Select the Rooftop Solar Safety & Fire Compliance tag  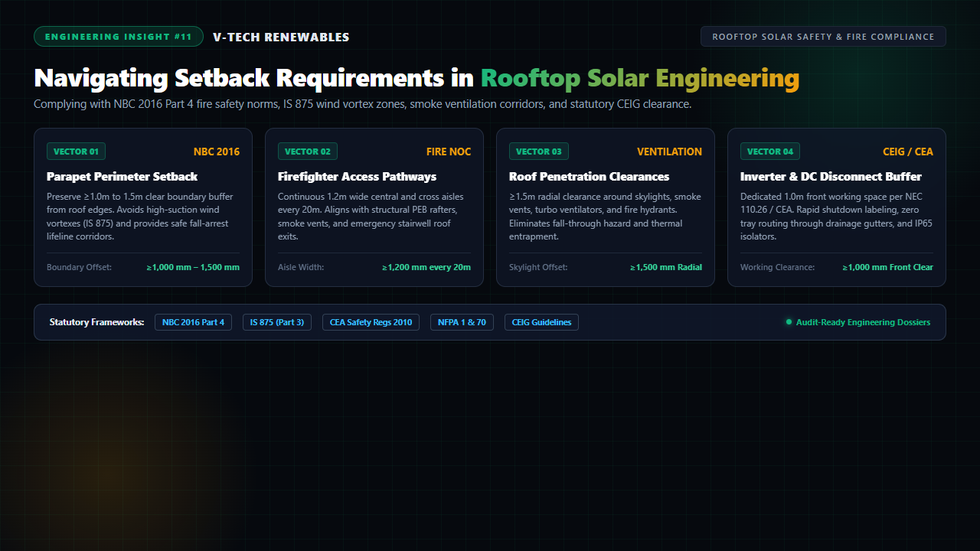pos(823,37)
